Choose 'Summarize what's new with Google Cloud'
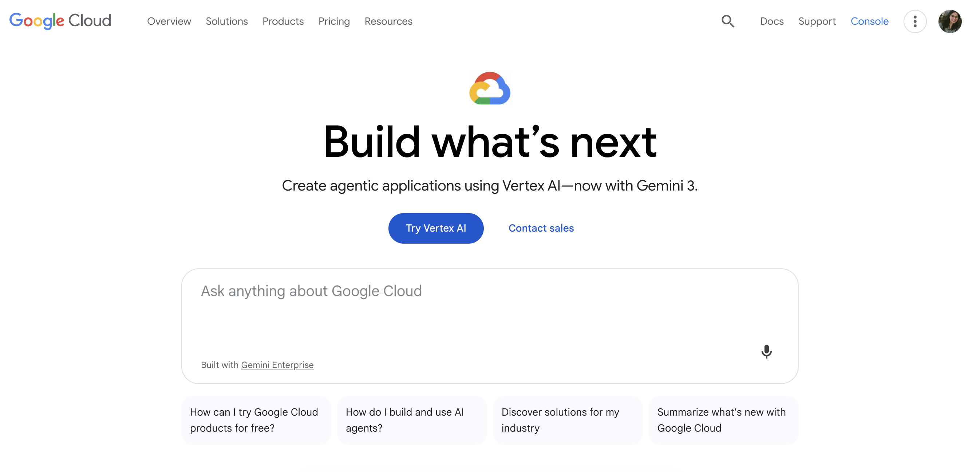The image size is (980, 472). [723, 420]
